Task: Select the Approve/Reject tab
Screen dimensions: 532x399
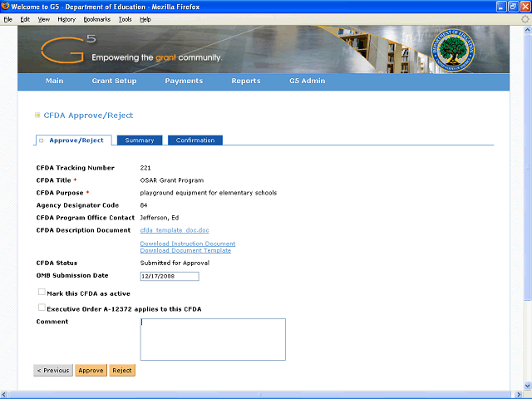Action: (x=74, y=140)
